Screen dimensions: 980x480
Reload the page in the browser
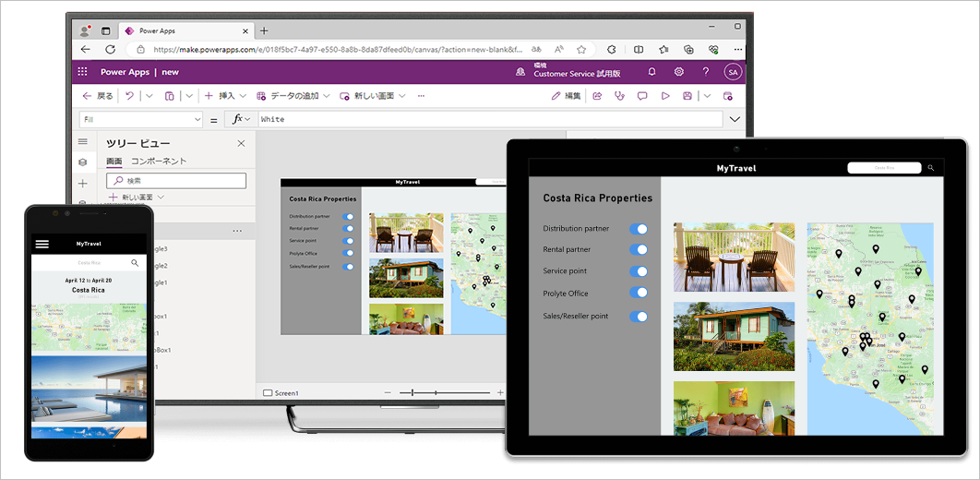[x=110, y=49]
